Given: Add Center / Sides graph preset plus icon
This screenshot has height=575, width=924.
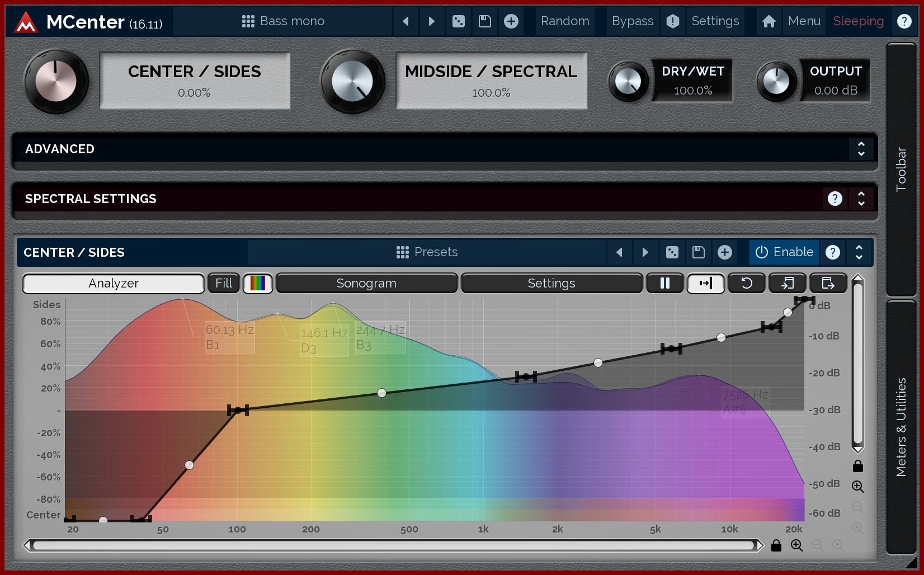Looking at the screenshot, I should pos(724,252).
